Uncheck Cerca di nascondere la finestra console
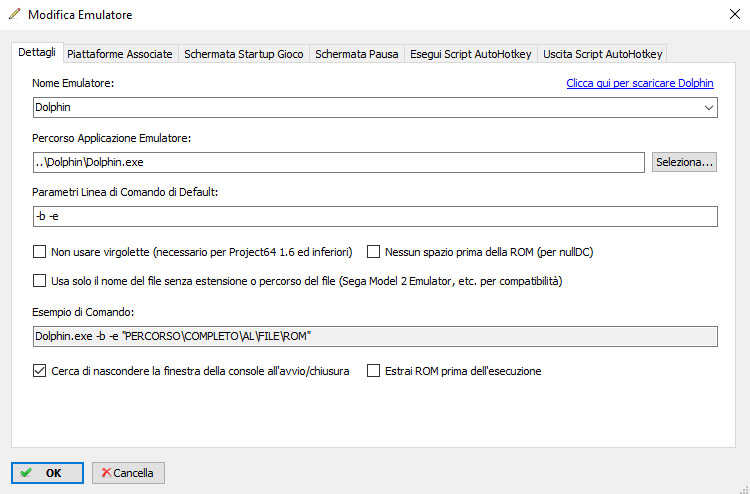750x494 pixels. (39, 371)
